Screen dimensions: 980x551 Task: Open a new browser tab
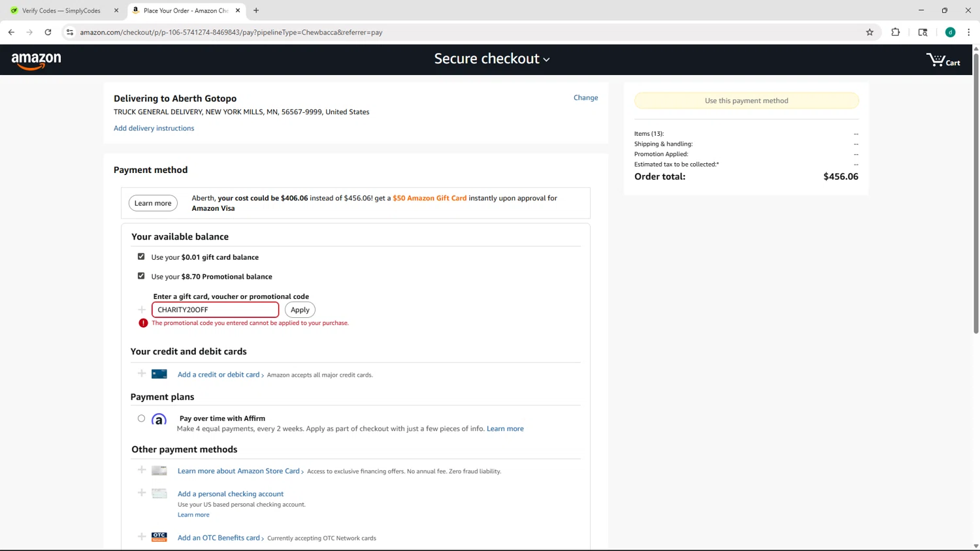(256, 10)
